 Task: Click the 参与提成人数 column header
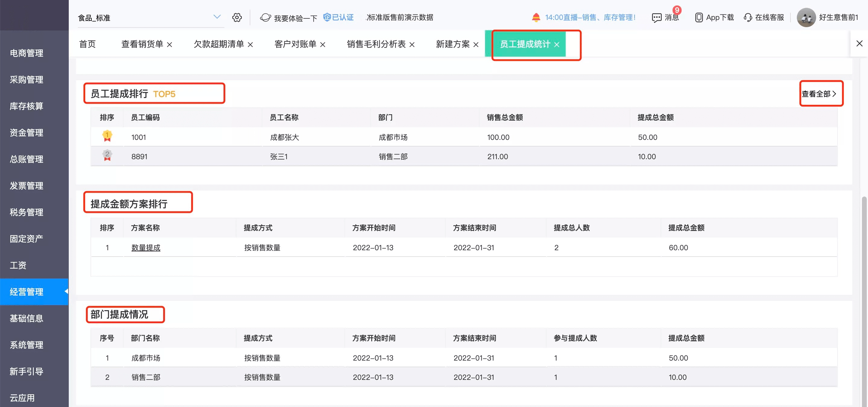[x=575, y=338]
